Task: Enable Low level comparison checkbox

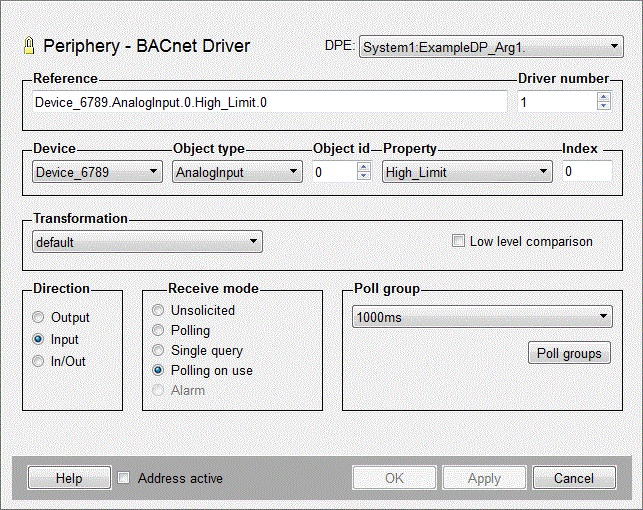Action: (459, 241)
